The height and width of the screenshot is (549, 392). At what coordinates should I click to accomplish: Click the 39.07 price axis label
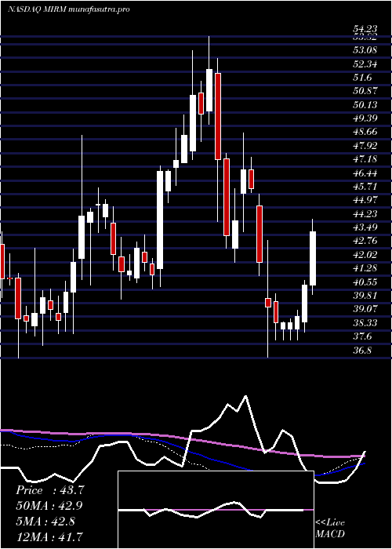point(365,309)
